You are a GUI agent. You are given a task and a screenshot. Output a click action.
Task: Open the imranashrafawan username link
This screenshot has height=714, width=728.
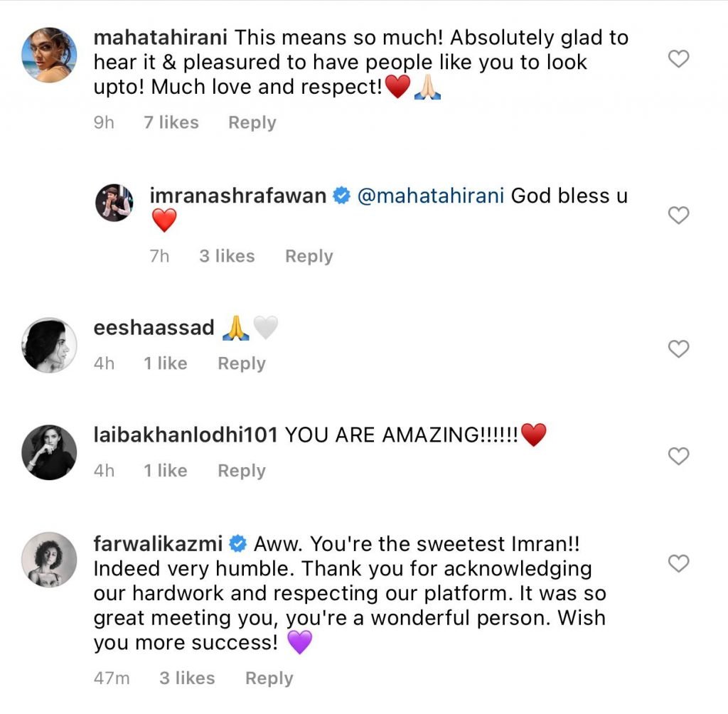(238, 196)
